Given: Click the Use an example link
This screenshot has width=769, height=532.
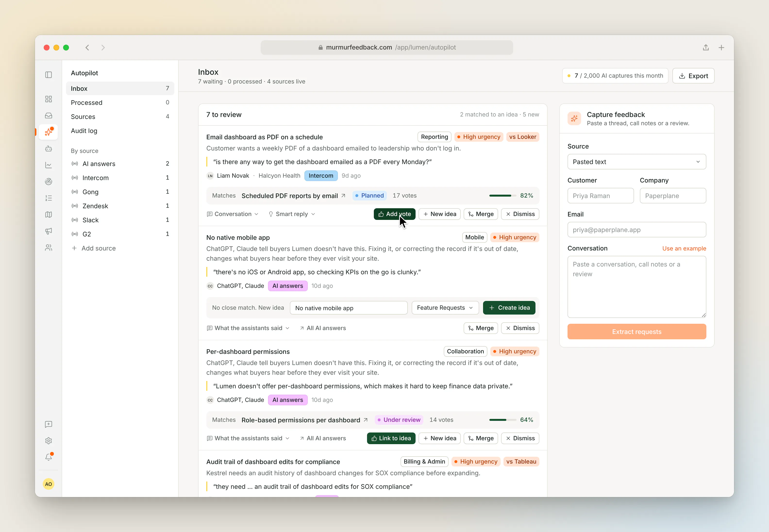Looking at the screenshot, I should click(684, 248).
